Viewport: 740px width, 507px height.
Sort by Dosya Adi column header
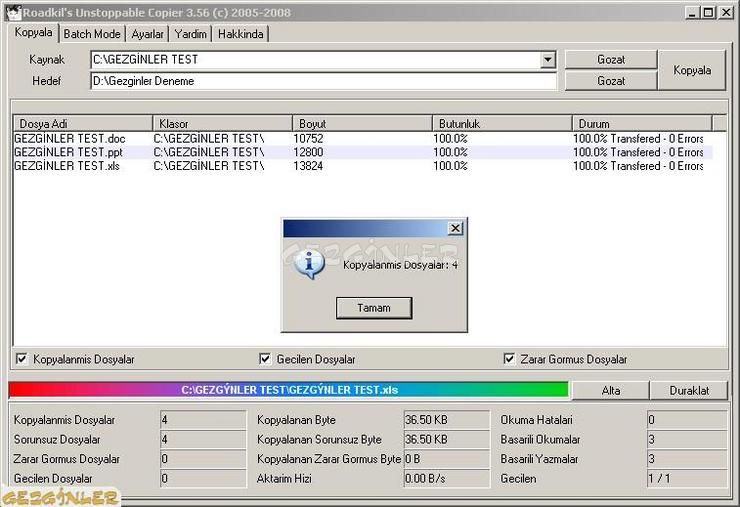tap(83, 124)
